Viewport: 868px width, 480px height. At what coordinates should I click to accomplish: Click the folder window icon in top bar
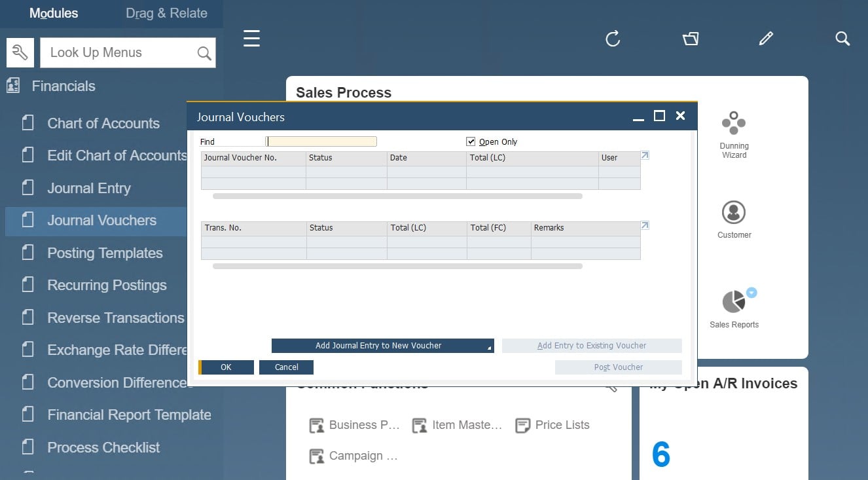(x=691, y=39)
